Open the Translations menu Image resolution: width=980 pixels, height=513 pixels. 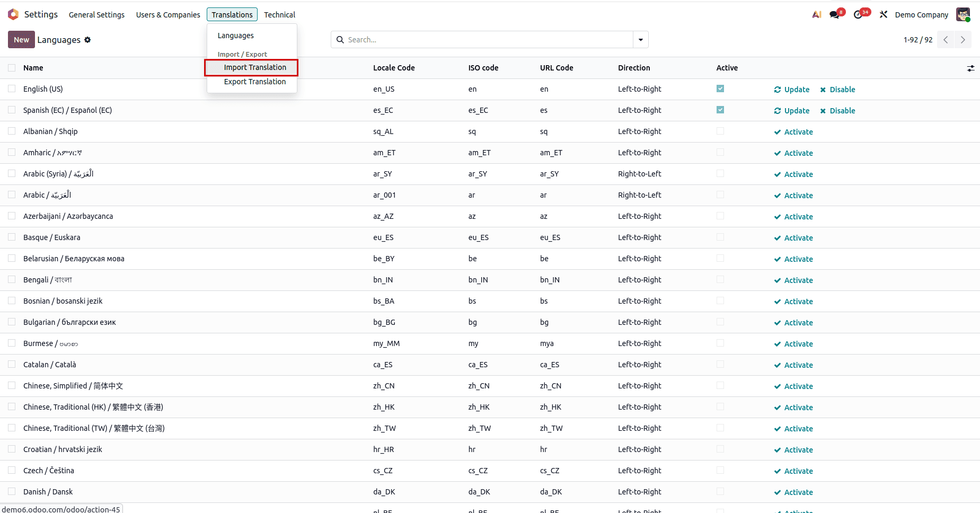(x=232, y=14)
